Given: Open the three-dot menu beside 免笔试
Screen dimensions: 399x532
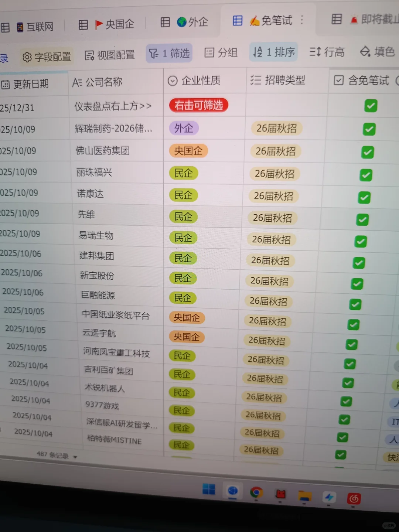Looking at the screenshot, I should [302, 20].
